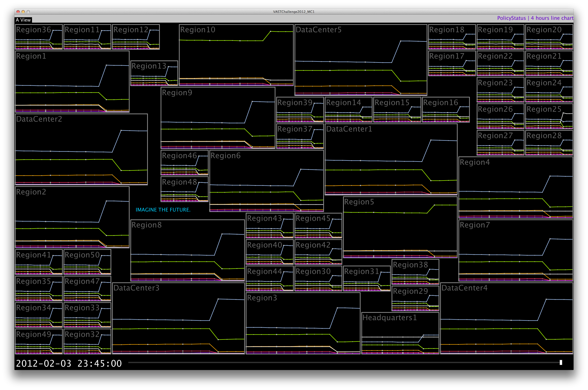Select the Region23 chart panel
Viewport: 588px width, 390px height.
[501, 90]
